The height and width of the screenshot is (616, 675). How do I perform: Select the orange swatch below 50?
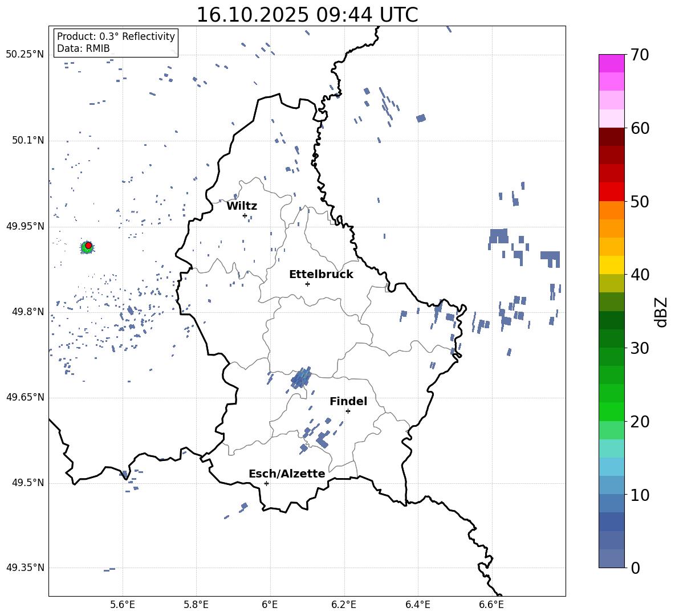[611, 210]
